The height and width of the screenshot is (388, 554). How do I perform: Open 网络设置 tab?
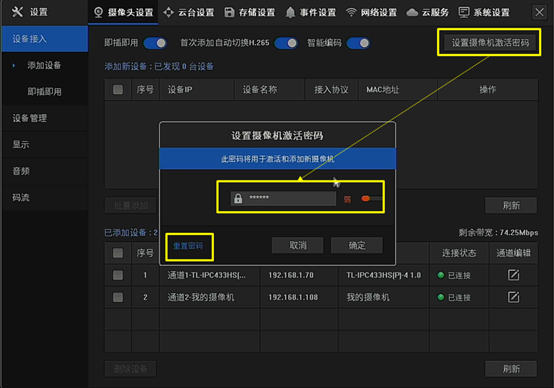[371, 12]
